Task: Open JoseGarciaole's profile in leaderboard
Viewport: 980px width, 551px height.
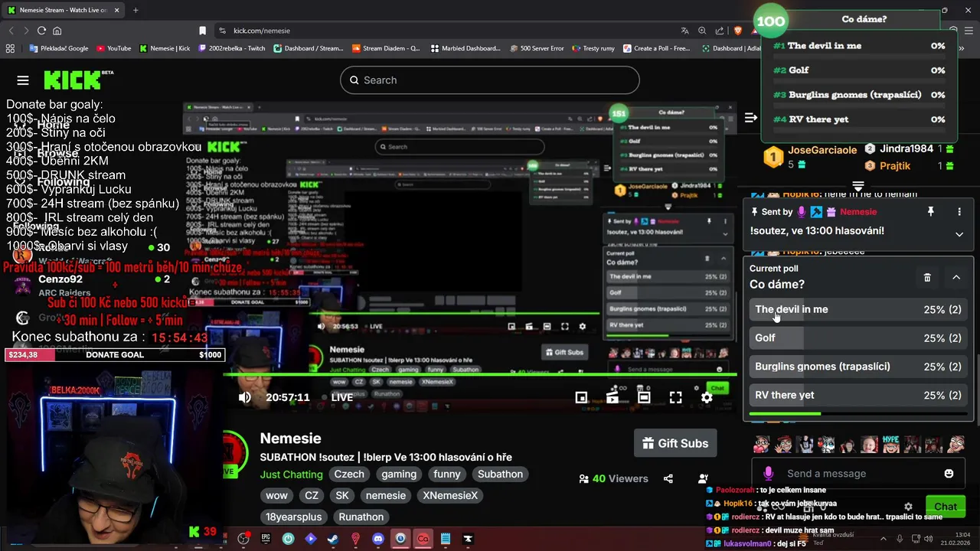Action: pos(822,150)
